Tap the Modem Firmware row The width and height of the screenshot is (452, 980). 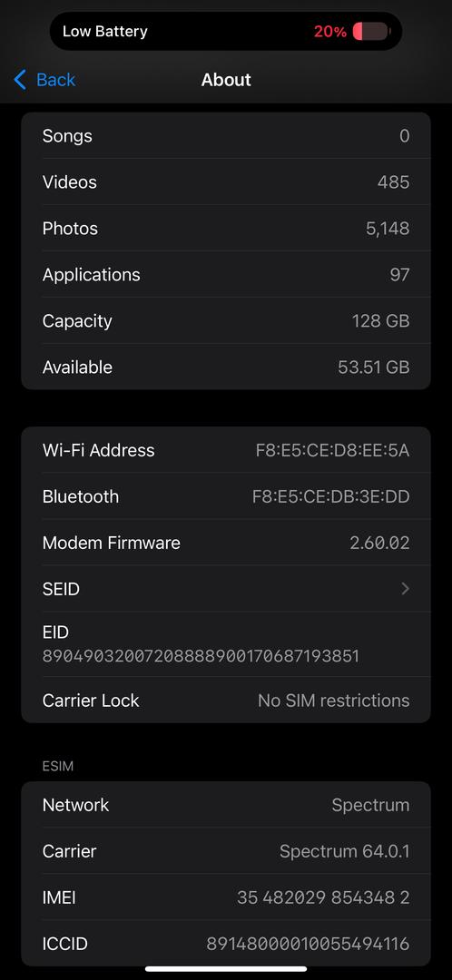pos(226,543)
